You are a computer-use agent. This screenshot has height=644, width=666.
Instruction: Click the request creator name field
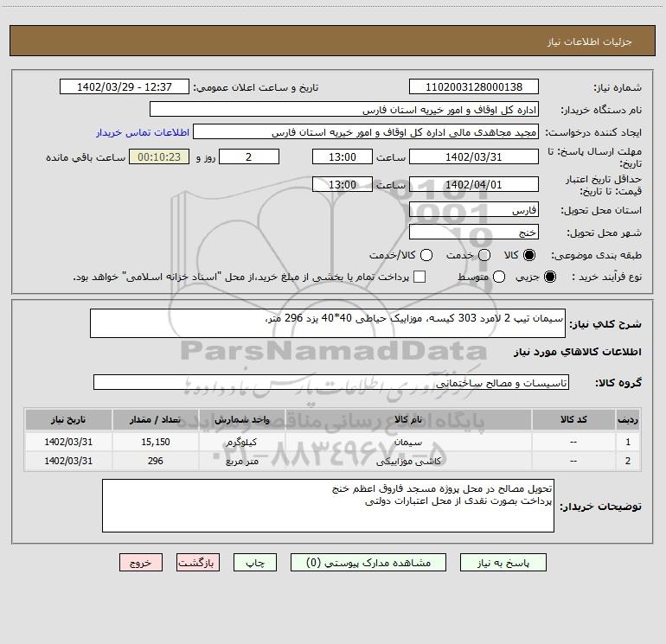[366, 132]
